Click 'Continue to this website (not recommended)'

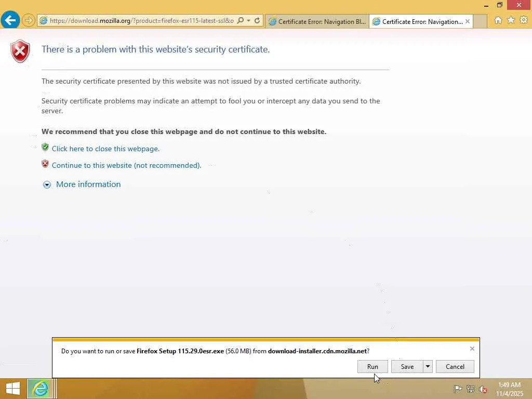pos(126,165)
